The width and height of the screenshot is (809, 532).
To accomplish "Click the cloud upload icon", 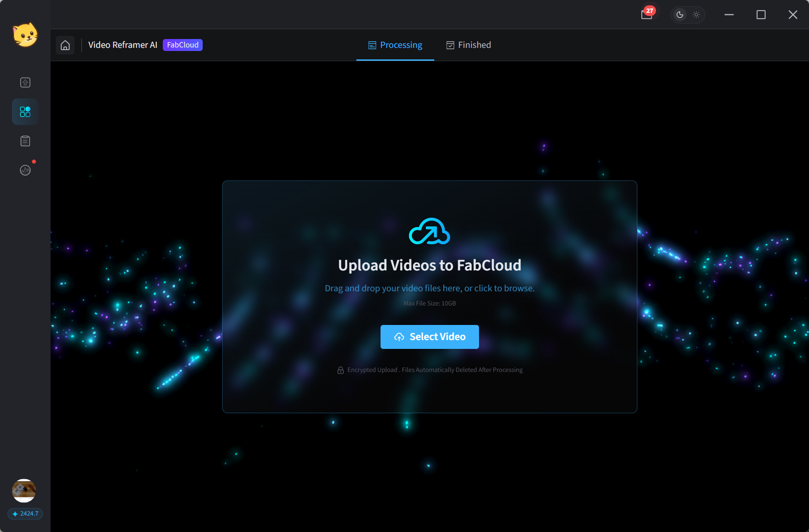I will point(429,231).
